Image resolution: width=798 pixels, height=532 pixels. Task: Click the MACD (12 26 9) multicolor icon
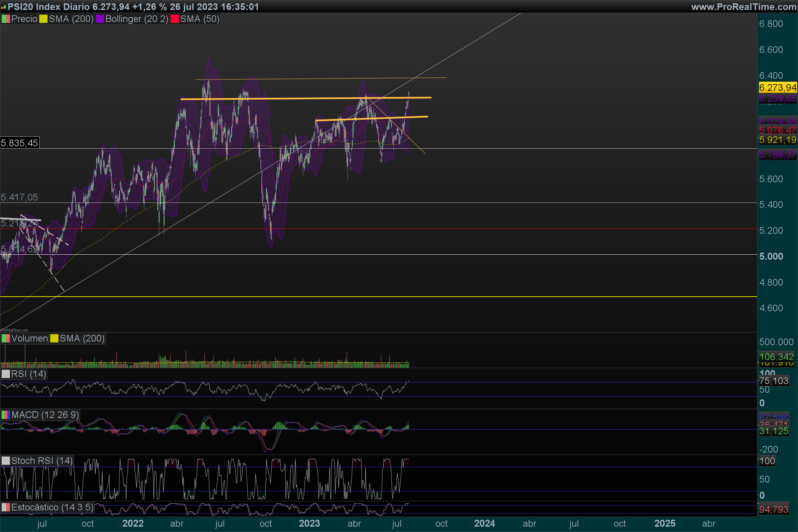6,415
